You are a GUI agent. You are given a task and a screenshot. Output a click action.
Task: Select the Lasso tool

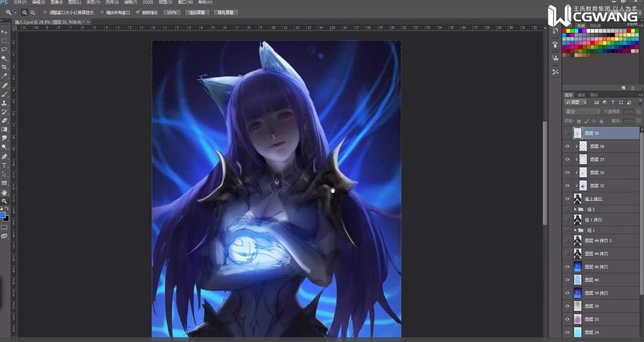[4, 49]
